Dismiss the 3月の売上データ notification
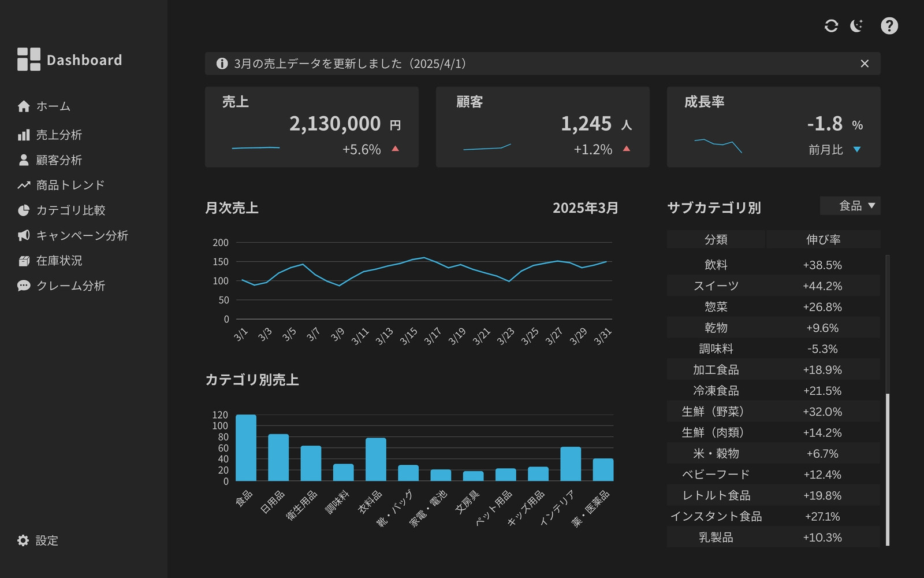Viewport: 924px width, 578px height. (x=865, y=64)
